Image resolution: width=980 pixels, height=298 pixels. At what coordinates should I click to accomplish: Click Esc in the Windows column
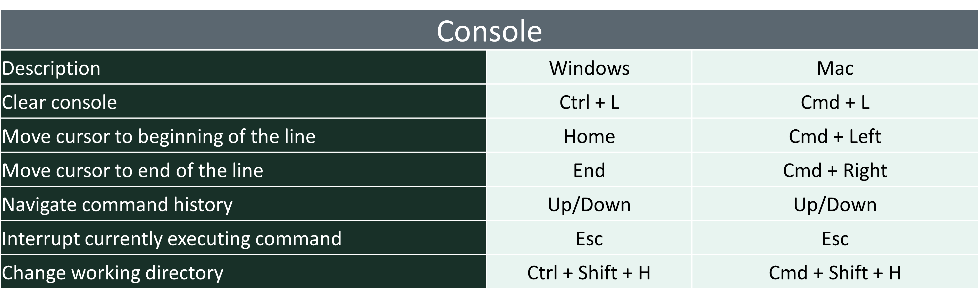[589, 237]
